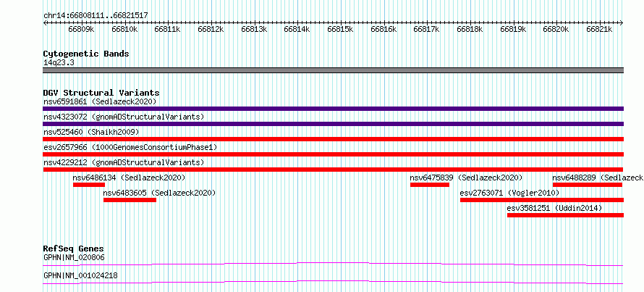Click the 14q23.3 band label
Image resolution: width=644 pixels, height=292 pixels.
point(59,63)
